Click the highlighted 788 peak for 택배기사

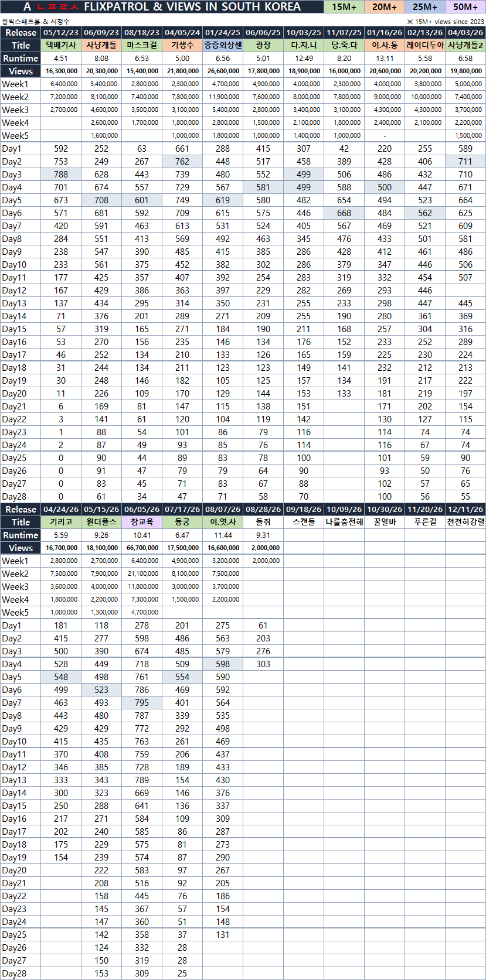[61, 174]
